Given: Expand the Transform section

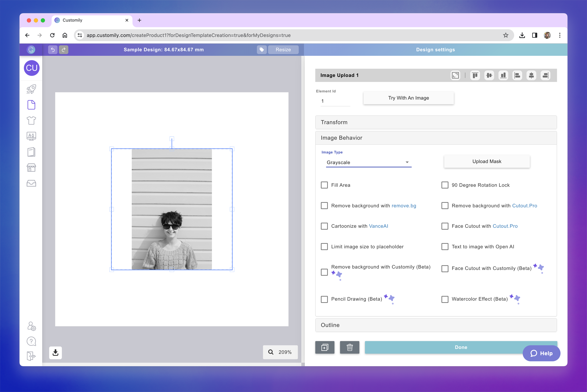Looking at the screenshot, I should 436,122.
